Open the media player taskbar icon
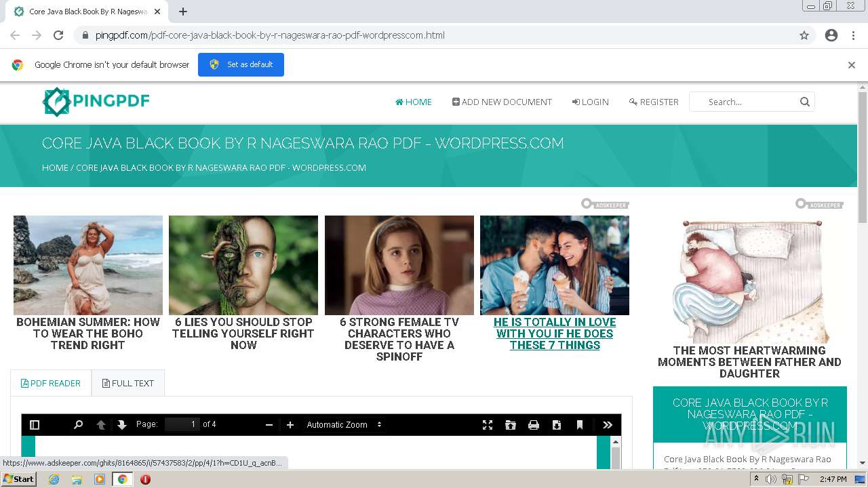Viewport: 868px width, 488px height. coord(100,479)
